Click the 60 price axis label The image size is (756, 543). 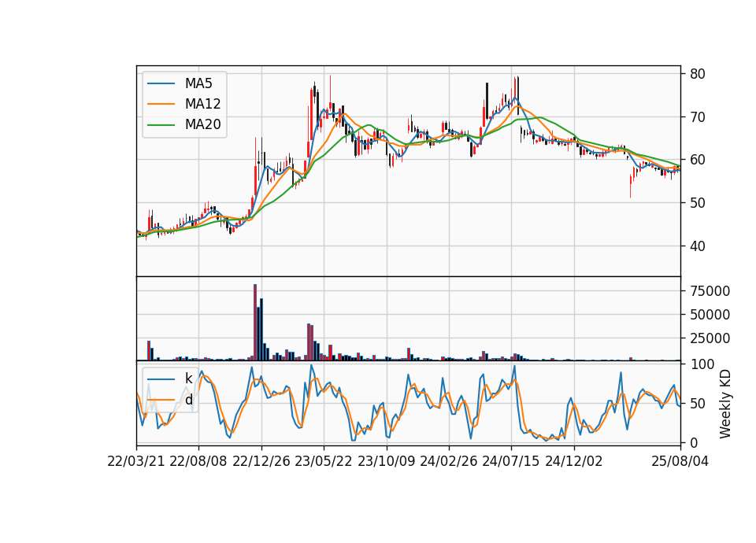[x=698, y=160]
